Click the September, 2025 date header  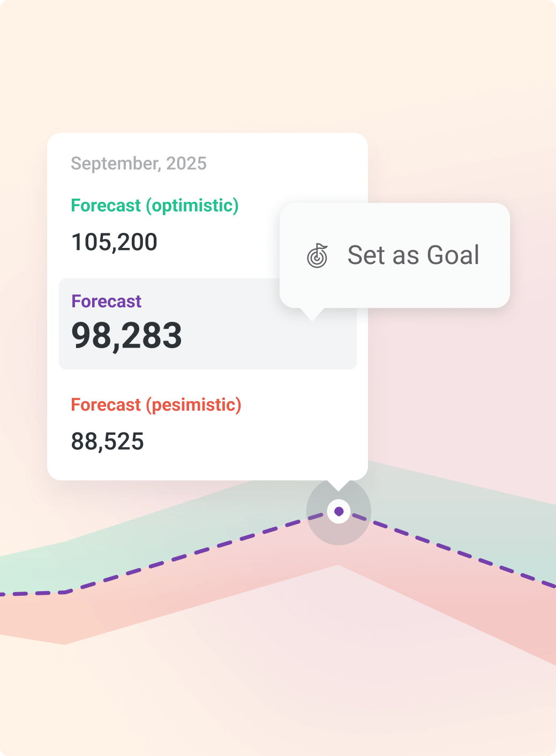(139, 163)
